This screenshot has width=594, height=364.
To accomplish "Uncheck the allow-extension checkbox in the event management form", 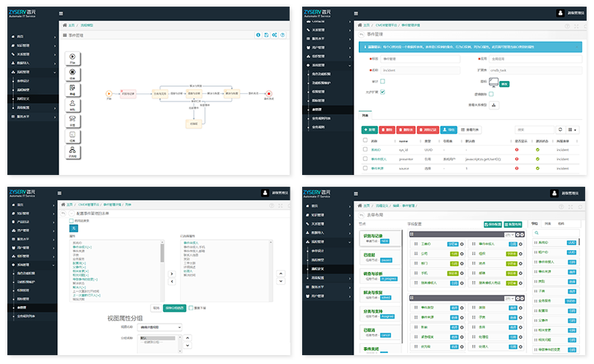I will (382, 91).
